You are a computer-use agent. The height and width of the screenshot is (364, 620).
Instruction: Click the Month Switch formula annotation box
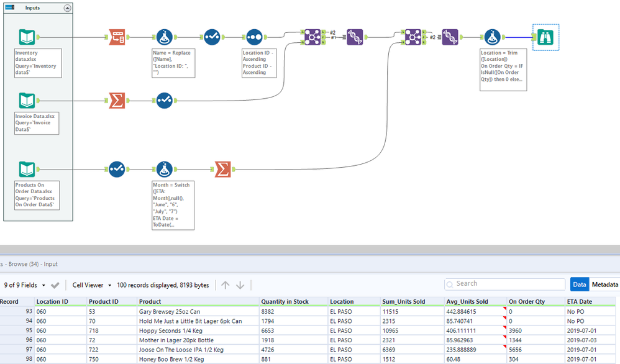point(173,205)
